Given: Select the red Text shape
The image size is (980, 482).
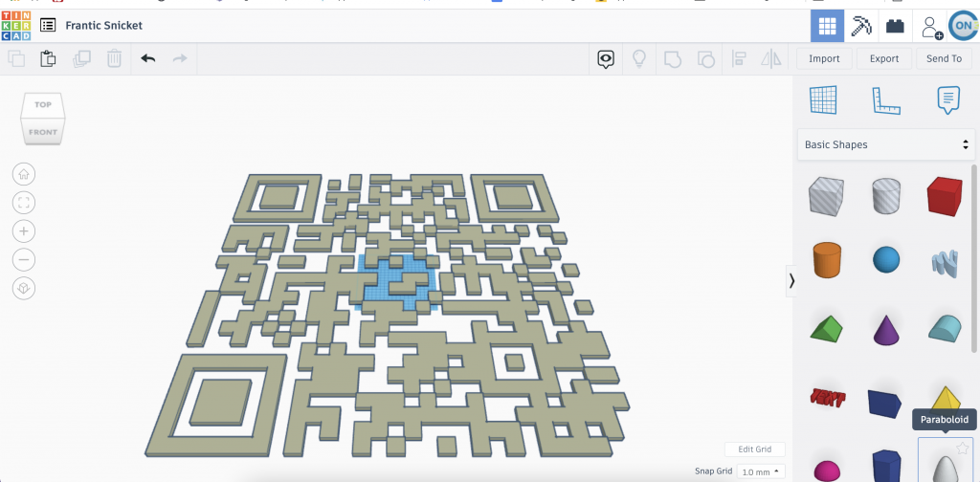Looking at the screenshot, I should pos(828,397).
